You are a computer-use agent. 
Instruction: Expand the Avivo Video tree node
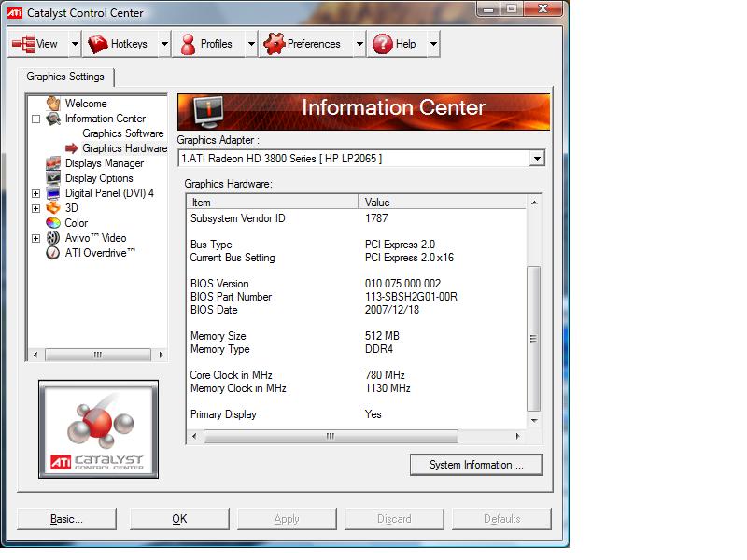click(x=35, y=238)
